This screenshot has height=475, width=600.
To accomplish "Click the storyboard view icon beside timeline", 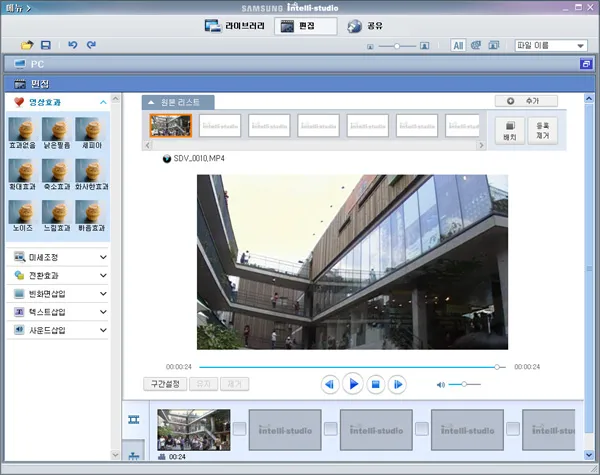I will (x=134, y=420).
